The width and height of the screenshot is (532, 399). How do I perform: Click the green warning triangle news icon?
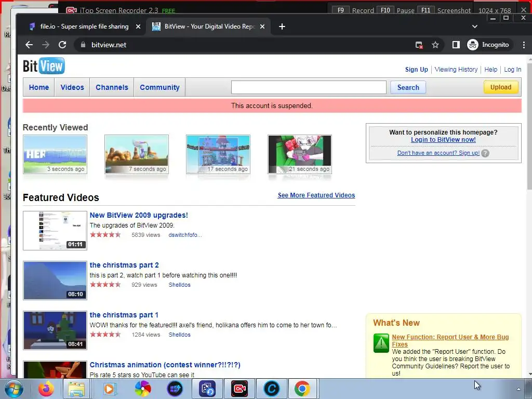click(381, 343)
